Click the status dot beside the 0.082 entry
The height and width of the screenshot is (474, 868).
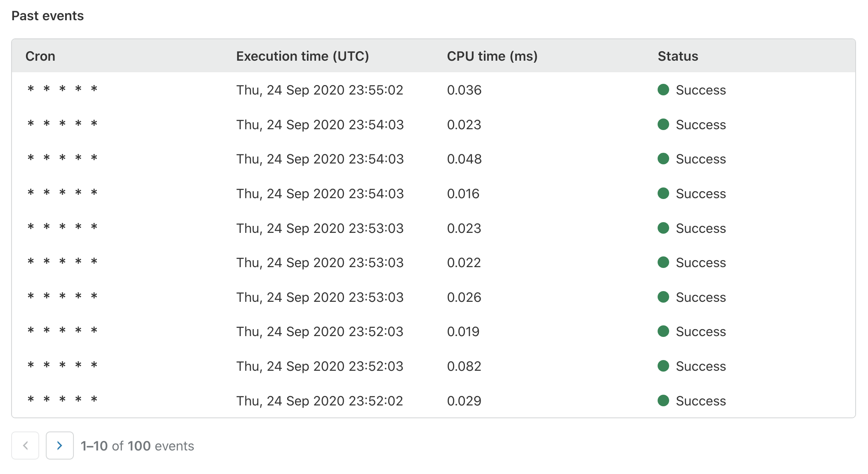tap(663, 365)
